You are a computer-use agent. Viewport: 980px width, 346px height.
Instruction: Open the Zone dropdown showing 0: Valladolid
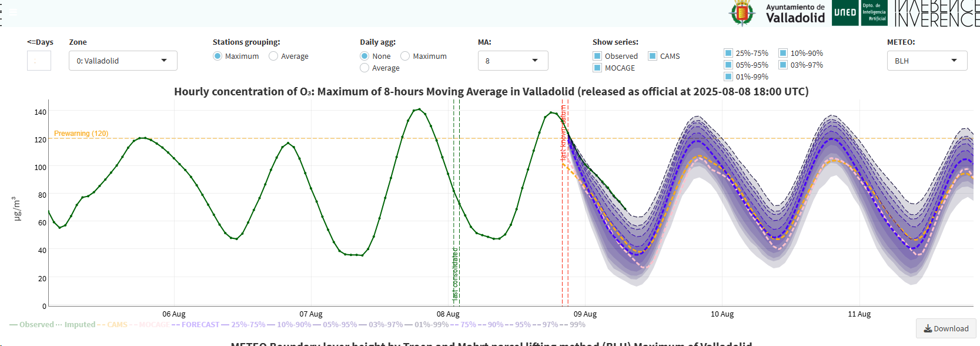coord(123,61)
